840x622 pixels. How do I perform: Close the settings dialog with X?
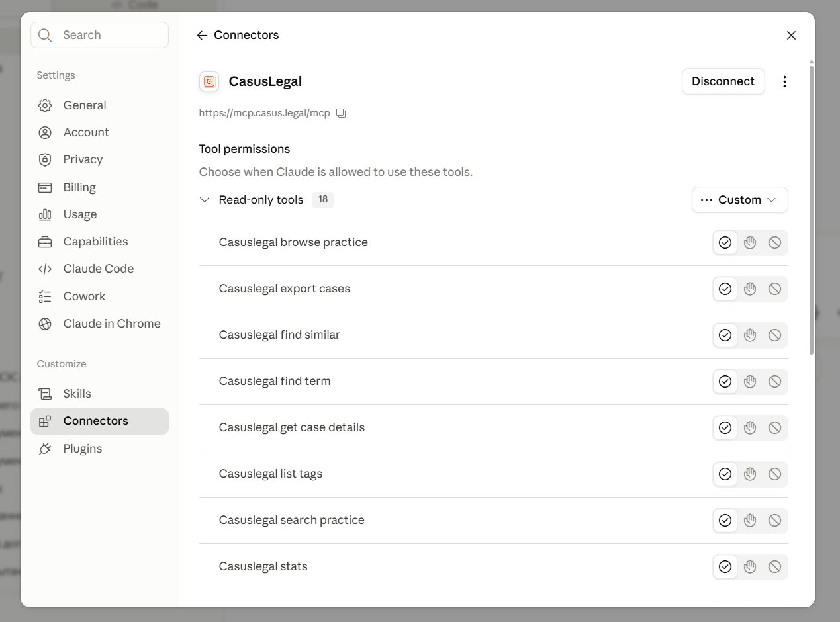tap(791, 35)
